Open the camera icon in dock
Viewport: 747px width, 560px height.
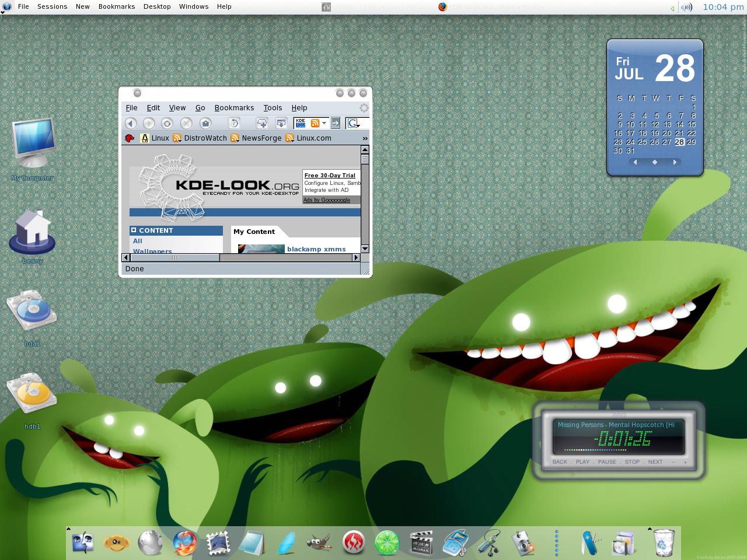(x=523, y=542)
